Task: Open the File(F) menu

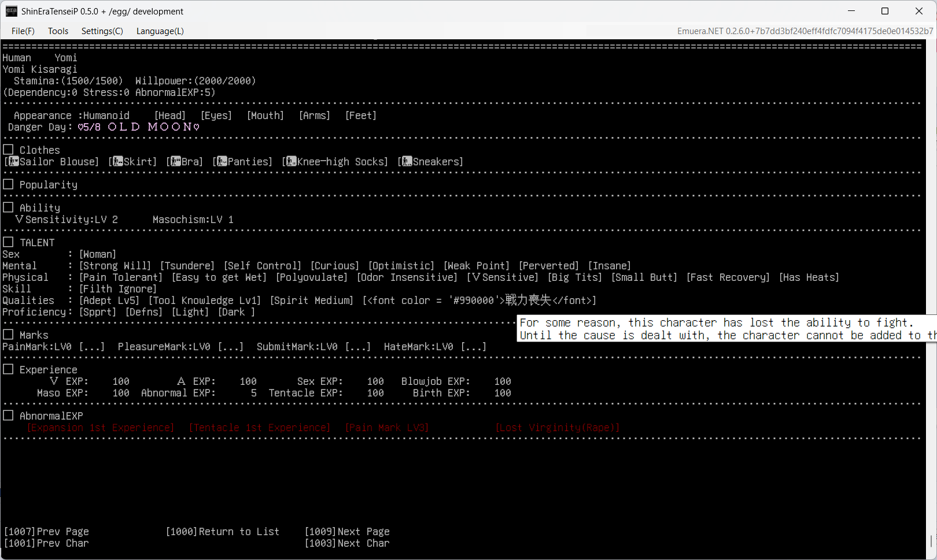Action: 23,31
